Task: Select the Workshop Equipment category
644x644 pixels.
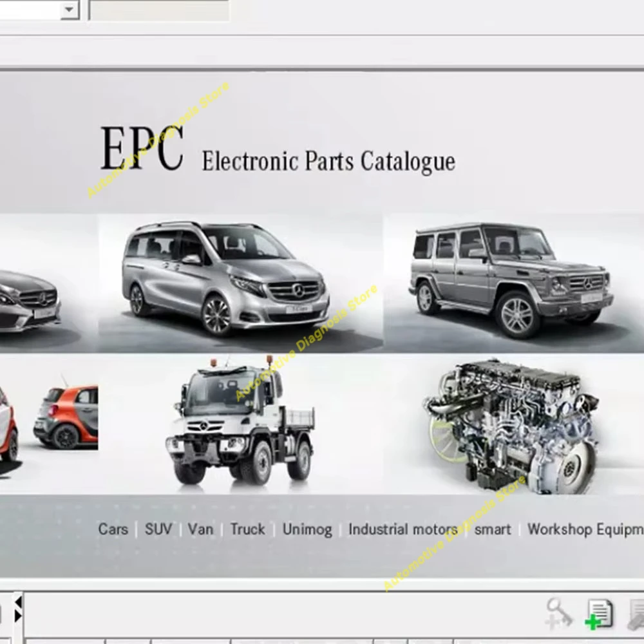Action: [x=585, y=529]
